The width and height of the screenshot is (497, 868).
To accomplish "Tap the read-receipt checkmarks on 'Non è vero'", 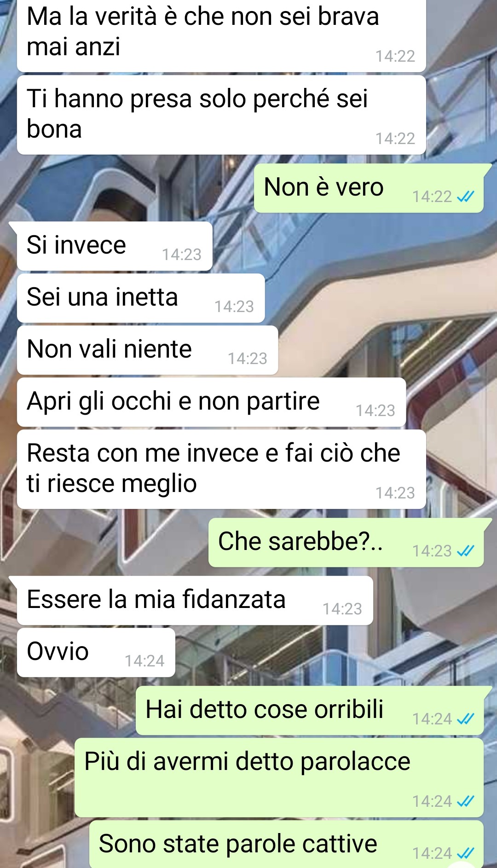I will (465, 197).
